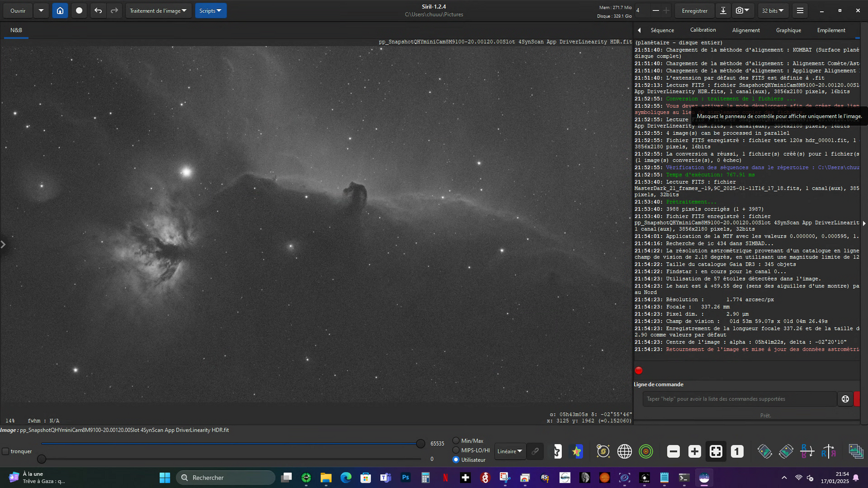The image size is (868, 488).
Task: Select the Min/Max radio button
Action: 456,441
